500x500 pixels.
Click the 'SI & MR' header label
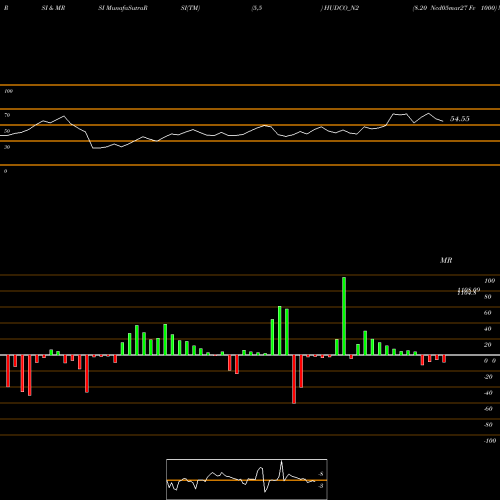click(x=53, y=8)
